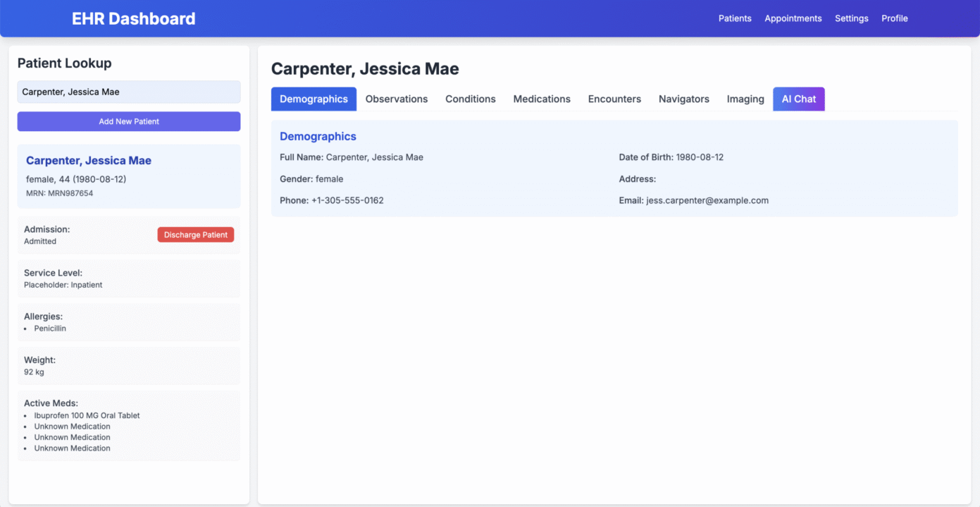The width and height of the screenshot is (980, 507).
Task: Click the Patient Lookup heading
Action: 65,63
